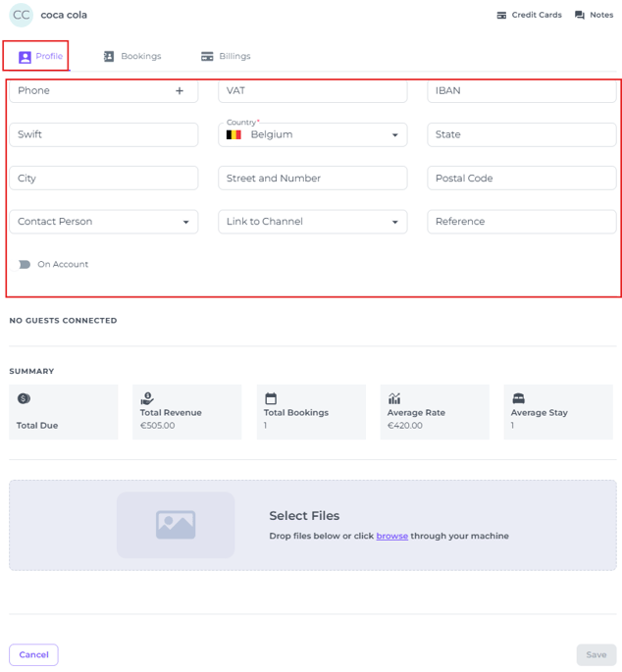Open the Link to Channel dropdown

pos(313,222)
